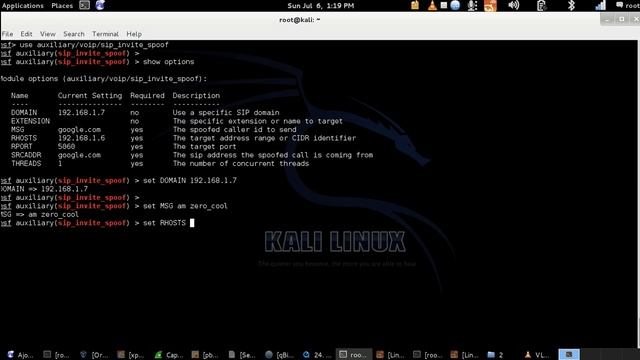The height and width of the screenshot is (360, 640).
Task: Click 'set MSG am zero_cool' command text
Action: 185,206
